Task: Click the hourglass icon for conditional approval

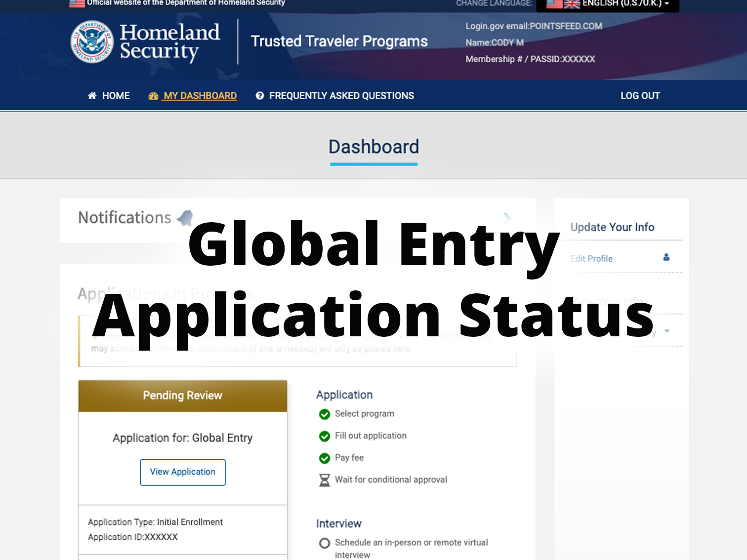Action: tap(325, 480)
